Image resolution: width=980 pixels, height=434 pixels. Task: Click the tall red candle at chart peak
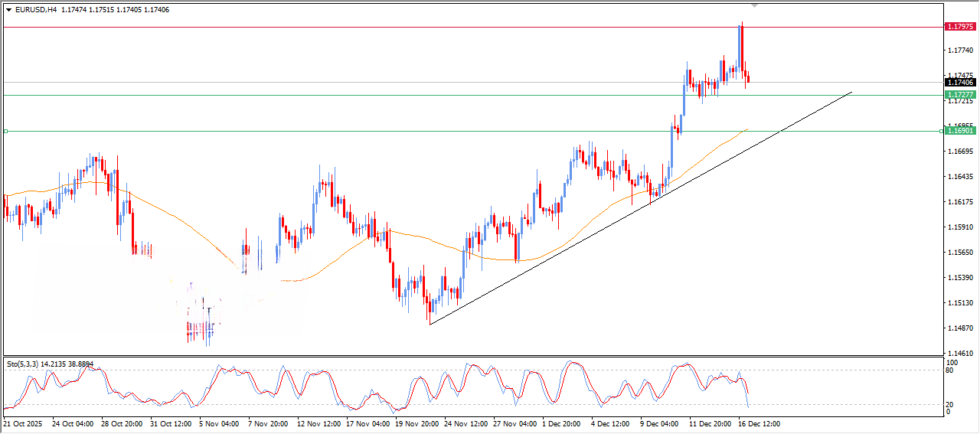coord(742,47)
